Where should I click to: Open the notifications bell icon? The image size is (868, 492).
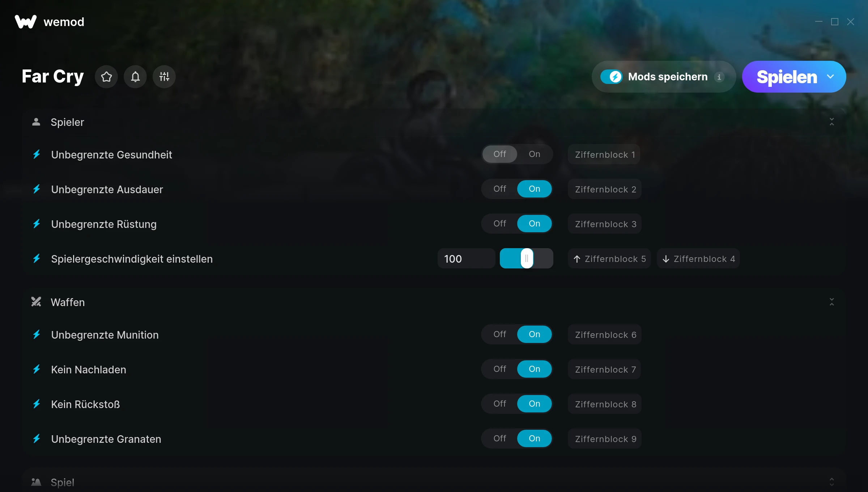(x=135, y=77)
